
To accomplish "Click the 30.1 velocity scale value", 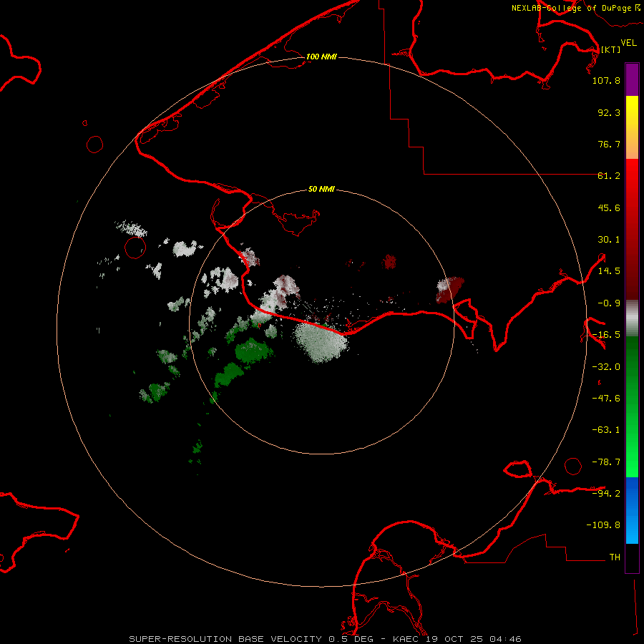I will pyautogui.click(x=609, y=240).
